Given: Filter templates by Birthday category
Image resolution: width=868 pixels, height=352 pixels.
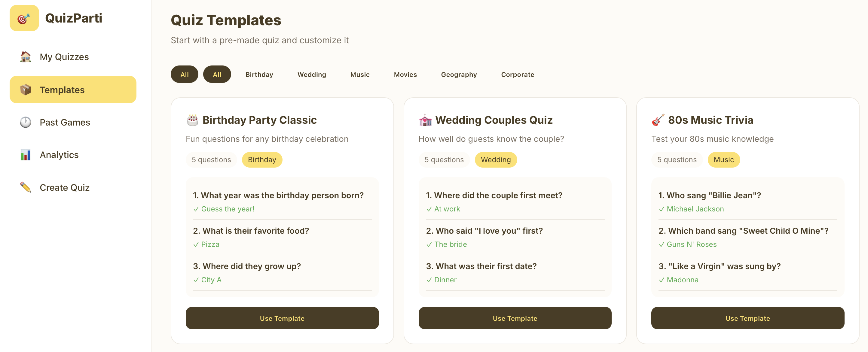Looking at the screenshot, I should coord(259,74).
